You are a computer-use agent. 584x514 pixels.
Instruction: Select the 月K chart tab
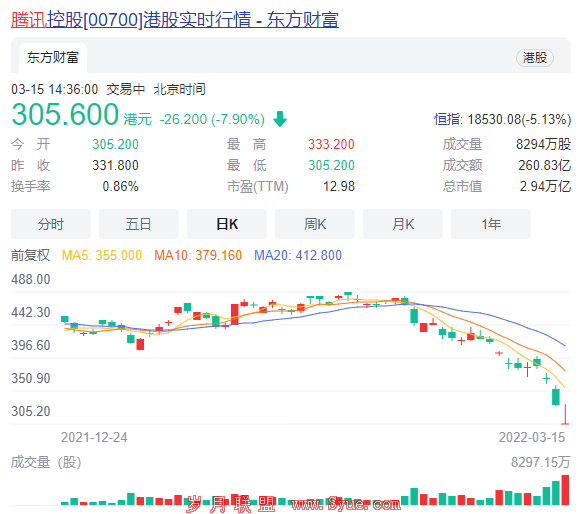[x=403, y=224]
